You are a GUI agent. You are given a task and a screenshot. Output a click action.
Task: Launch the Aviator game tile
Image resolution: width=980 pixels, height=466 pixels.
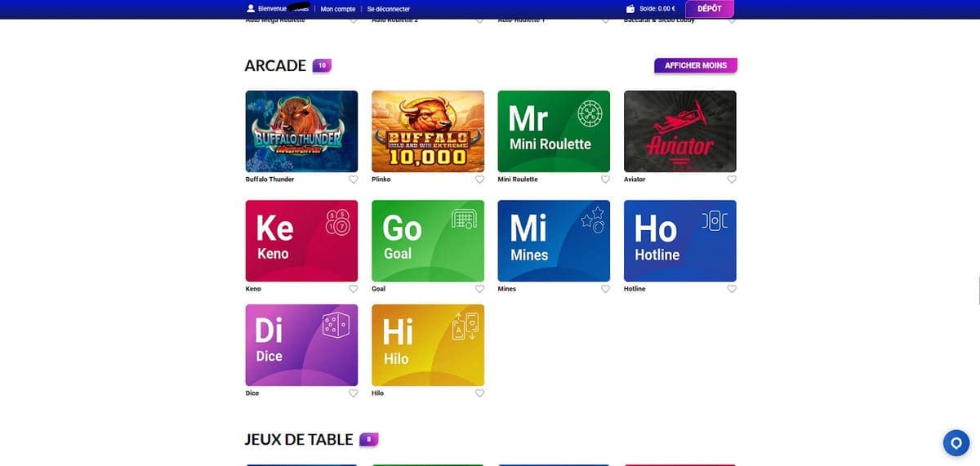point(680,131)
